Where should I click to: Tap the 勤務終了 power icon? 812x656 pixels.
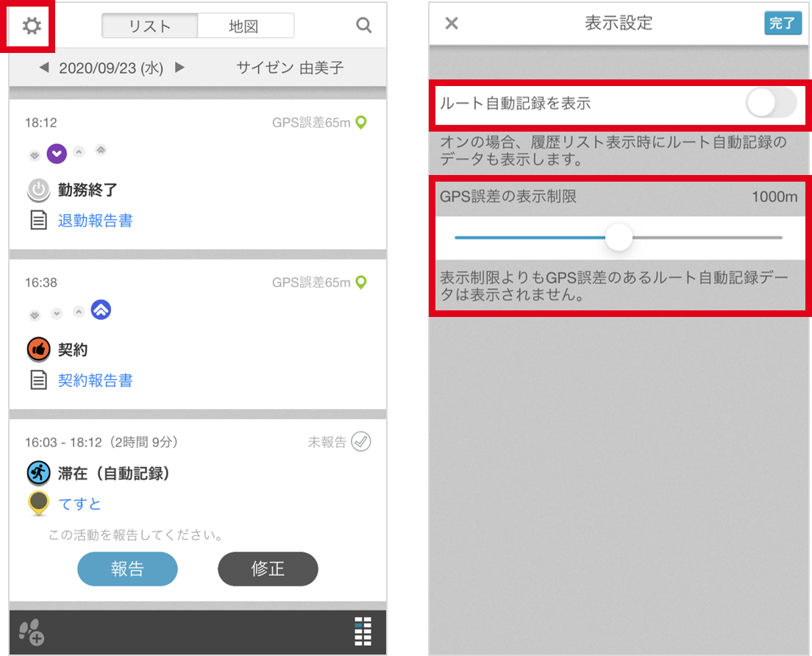(x=38, y=190)
